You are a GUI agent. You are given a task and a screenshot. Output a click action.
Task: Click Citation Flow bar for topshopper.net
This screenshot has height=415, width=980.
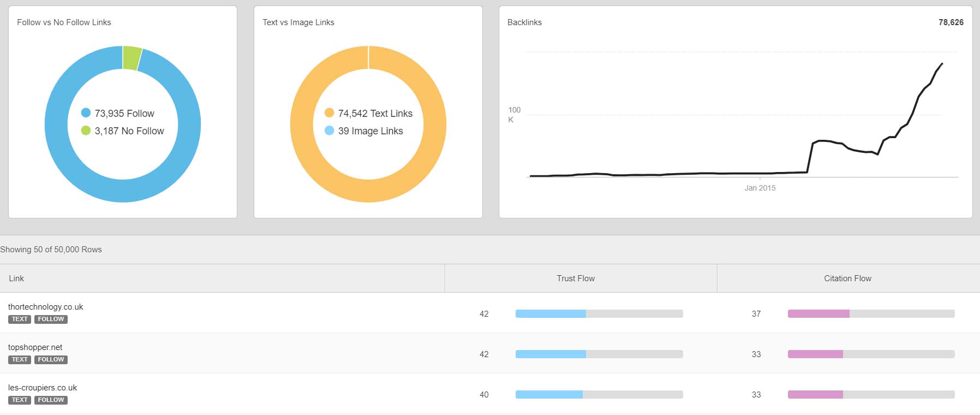871,354
